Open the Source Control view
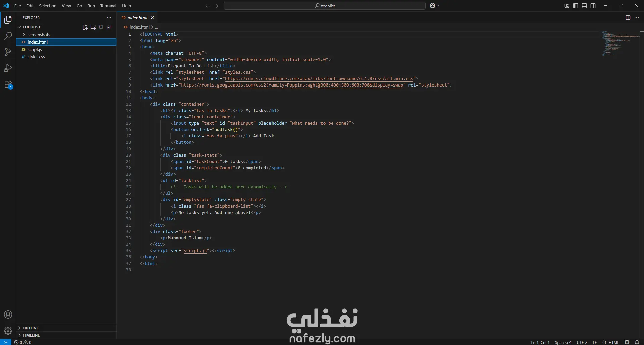644x345 pixels. [x=8, y=52]
